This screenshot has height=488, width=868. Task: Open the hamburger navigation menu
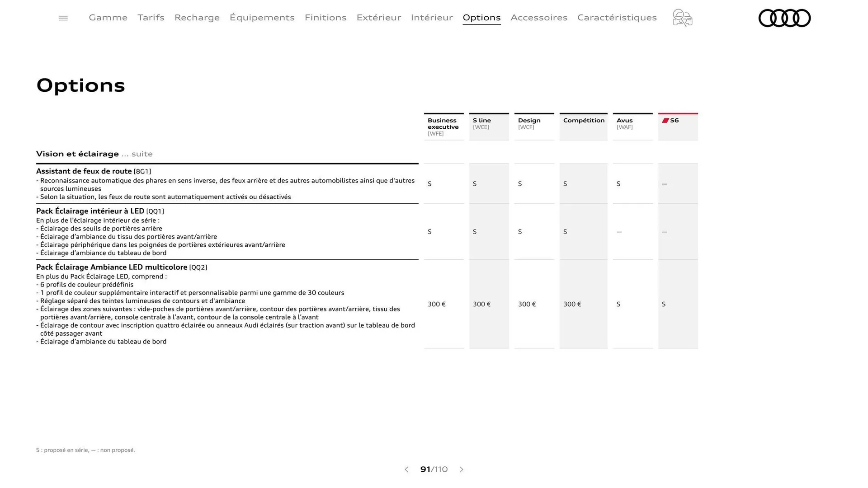63,18
